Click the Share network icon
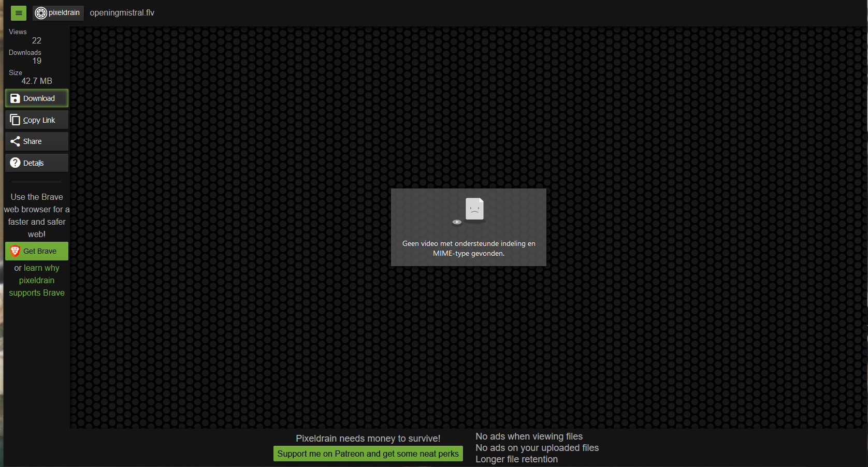Image resolution: width=868 pixels, height=467 pixels. click(x=15, y=141)
